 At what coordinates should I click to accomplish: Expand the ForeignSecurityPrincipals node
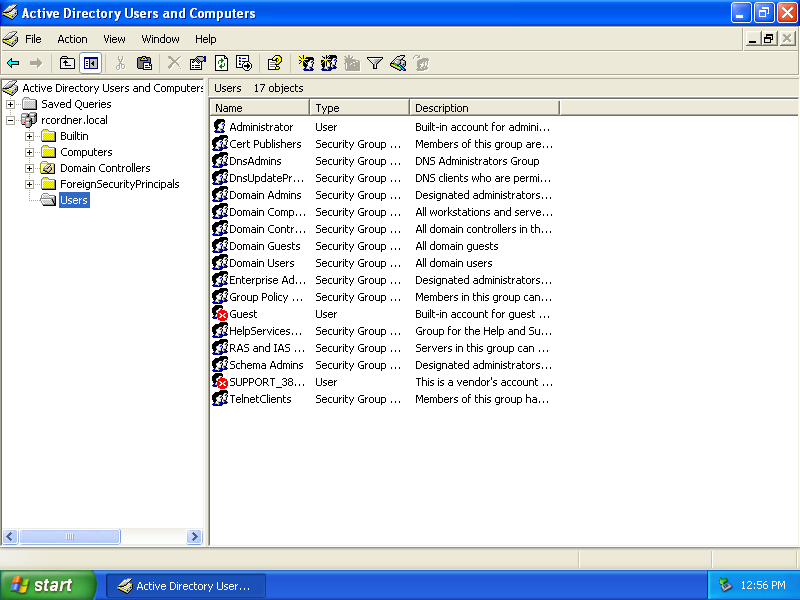pos(30,184)
